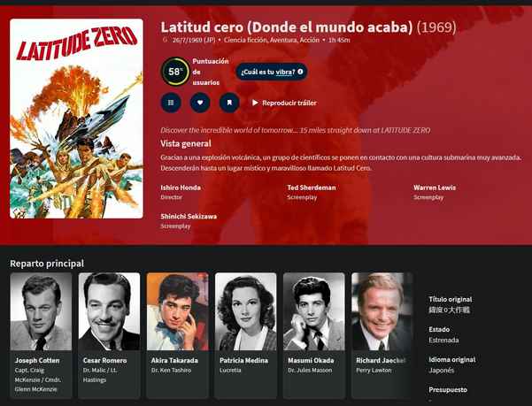Click Masumi Okada's name link
Viewport: 532px width, 406px height.
[x=311, y=361]
